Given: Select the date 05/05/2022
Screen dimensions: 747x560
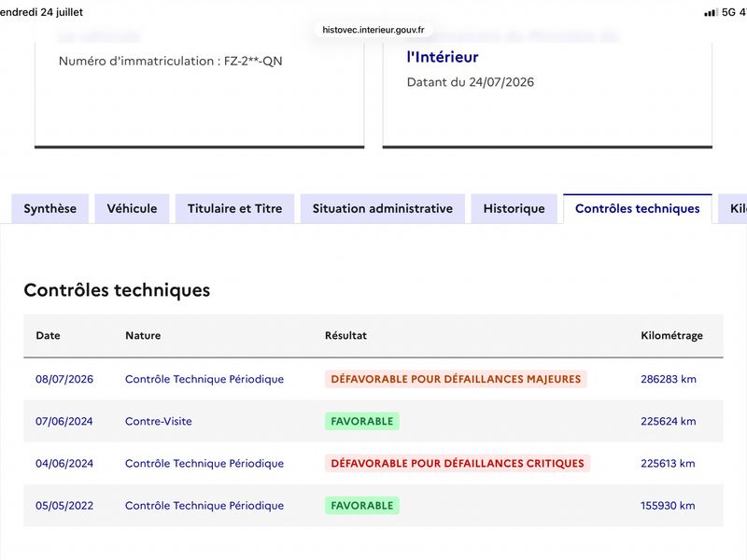Looking at the screenshot, I should pos(64,505).
